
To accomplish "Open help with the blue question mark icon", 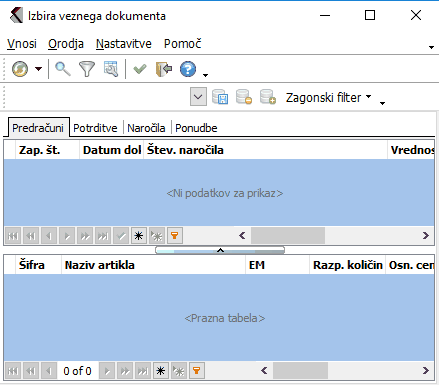I will (188, 69).
